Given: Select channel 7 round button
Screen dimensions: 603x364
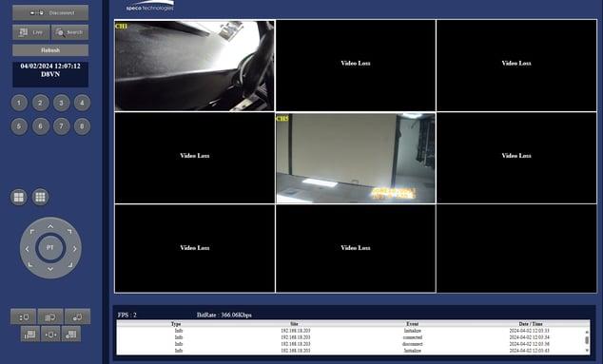Looking at the screenshot, I should 61,126.
